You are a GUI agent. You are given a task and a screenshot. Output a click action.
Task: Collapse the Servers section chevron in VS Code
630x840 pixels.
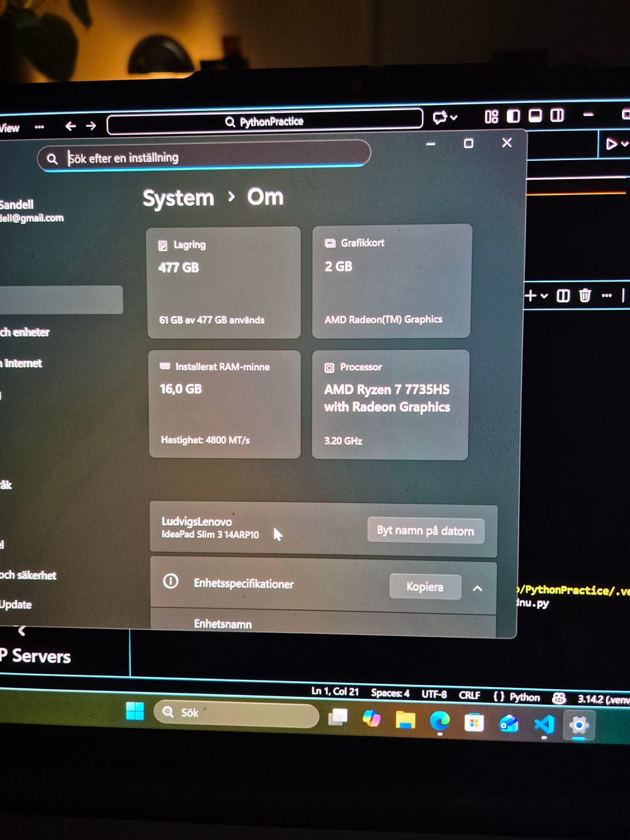(x=22, y=631)
